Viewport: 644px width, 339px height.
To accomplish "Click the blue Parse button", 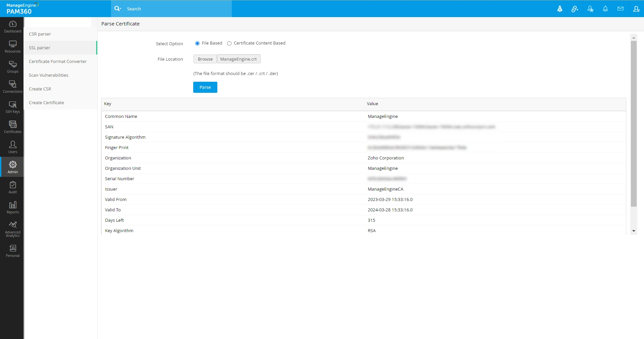I will pos(205,87).
